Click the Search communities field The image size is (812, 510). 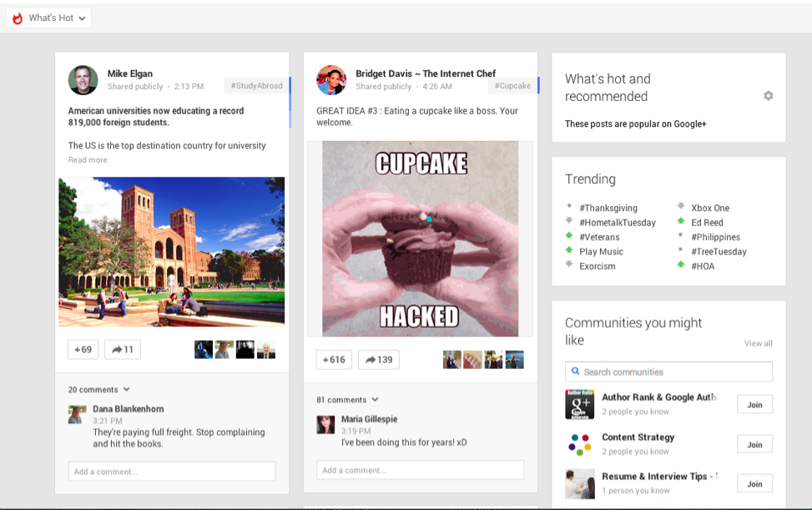click(668, 371)
